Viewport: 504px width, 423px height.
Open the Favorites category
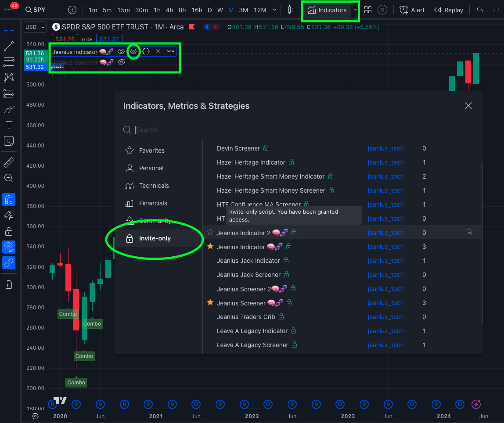pos(159,151)
